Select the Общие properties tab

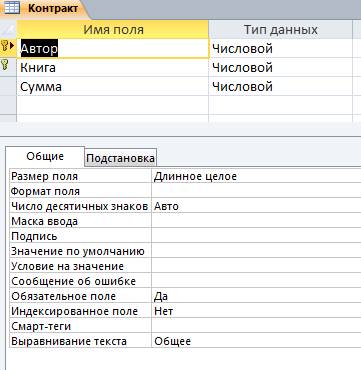point(45,156)
